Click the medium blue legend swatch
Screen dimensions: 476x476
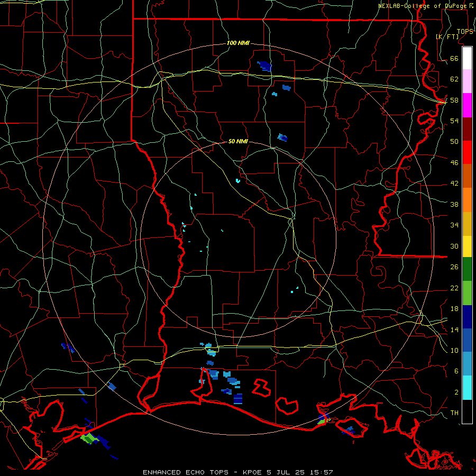[x=467, y=340]
